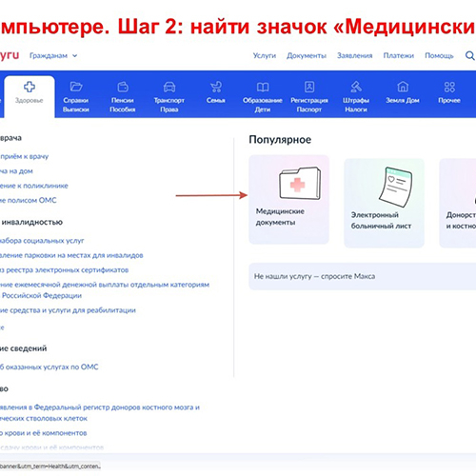The image size is (476, 476).
Task: Open the Штрафы Налоги gavel icon
Action: (x=356, y=87)
